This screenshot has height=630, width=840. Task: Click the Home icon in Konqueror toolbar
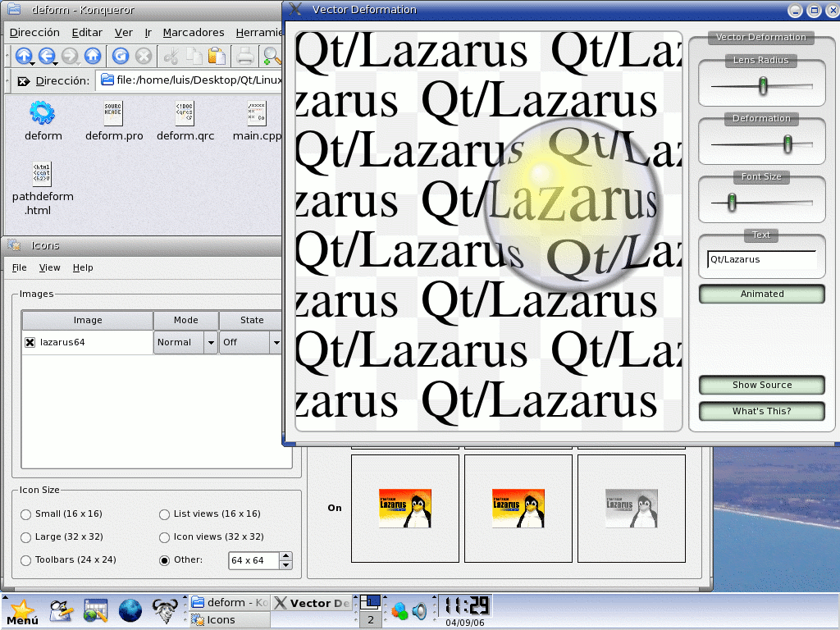(93, 56)
